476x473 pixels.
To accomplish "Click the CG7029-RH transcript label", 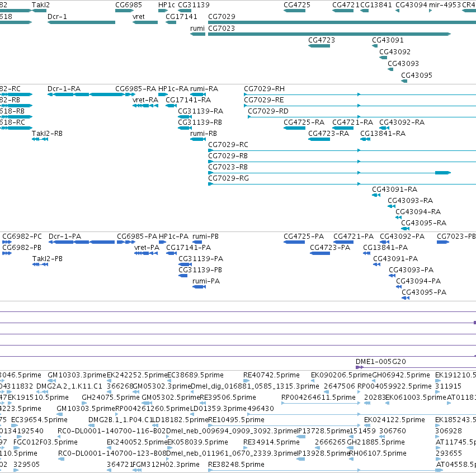I will coord(265,89).
